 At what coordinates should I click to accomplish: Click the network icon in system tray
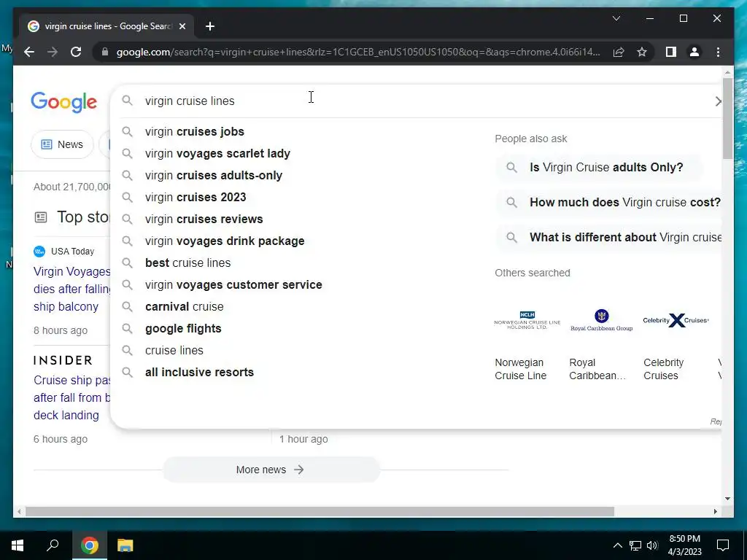coord(635,545)
